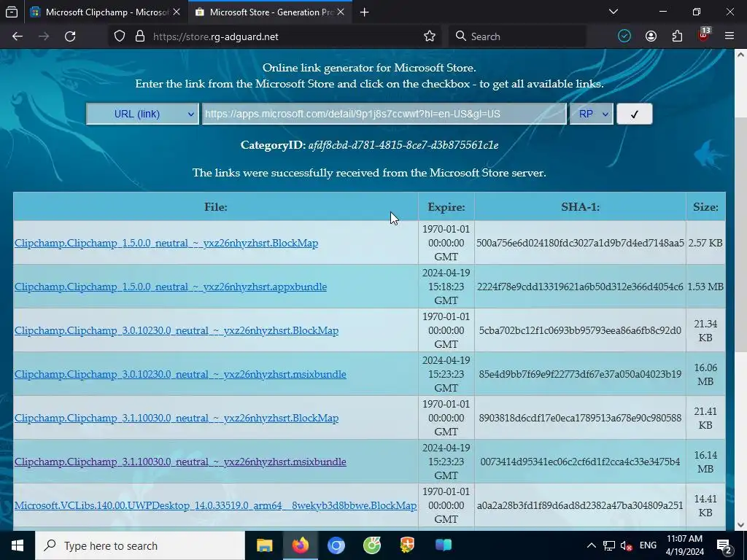
Task: Click the Type here to search box
Action: [140, 545]
